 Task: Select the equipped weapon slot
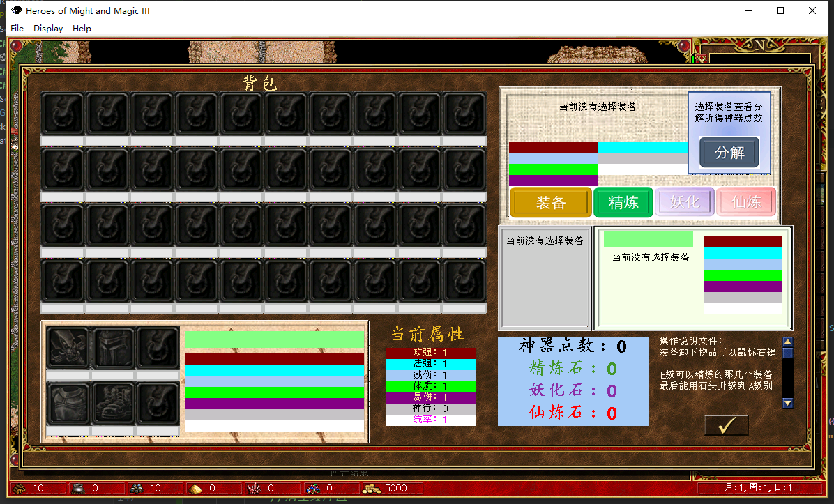point(68,348)
